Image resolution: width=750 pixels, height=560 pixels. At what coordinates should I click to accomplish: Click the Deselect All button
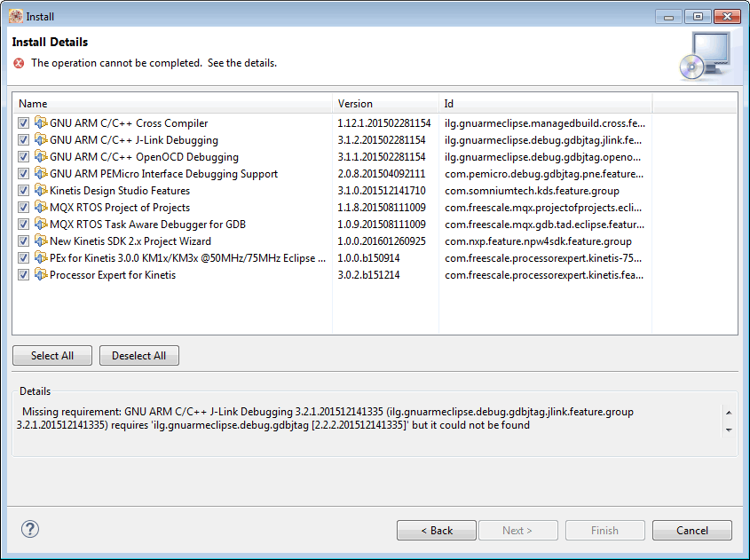point(139,355)
